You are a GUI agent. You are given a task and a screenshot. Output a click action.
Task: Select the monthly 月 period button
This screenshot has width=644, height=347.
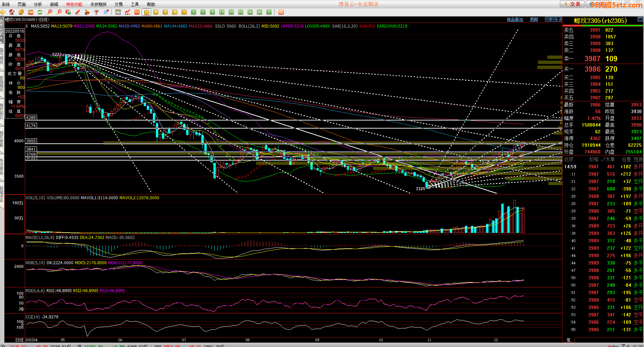point(165,12)
